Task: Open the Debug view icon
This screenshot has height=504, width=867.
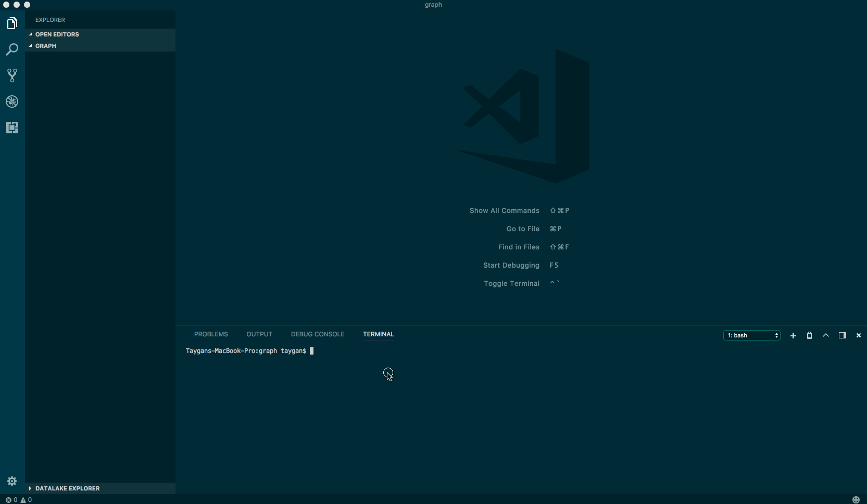Action: (x=12, y=102)
